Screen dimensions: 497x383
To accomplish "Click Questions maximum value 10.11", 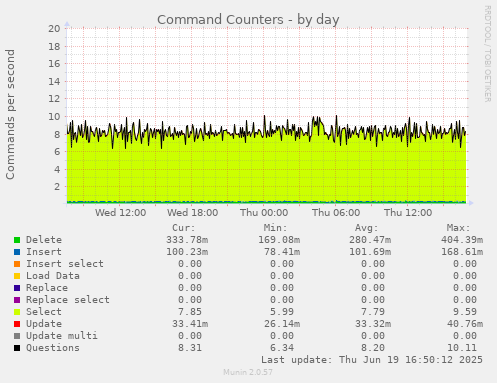I will point(462,348).
